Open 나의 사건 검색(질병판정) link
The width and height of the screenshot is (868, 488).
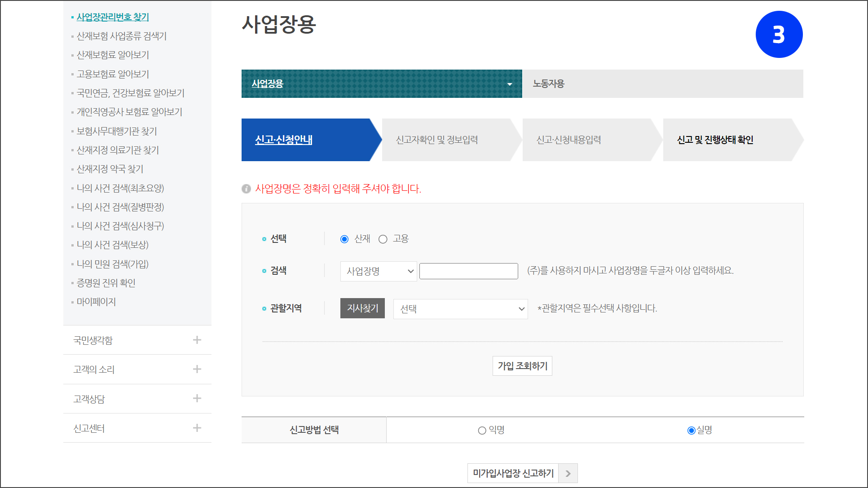(x=120, y=207)
